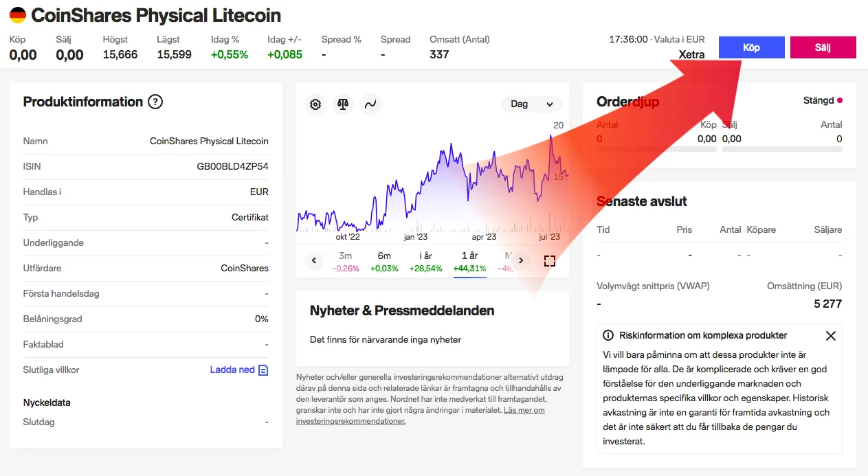Select the 1 år period tab
Image resolution: width=868 pixels, height=476 pixels.
tap(469, 261)
